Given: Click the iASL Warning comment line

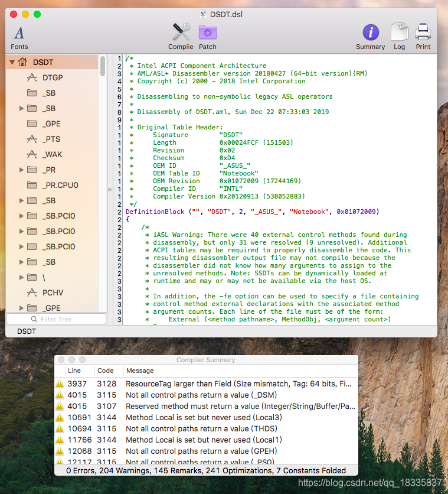Looking at the screenshot, I should tap(276, 235).
